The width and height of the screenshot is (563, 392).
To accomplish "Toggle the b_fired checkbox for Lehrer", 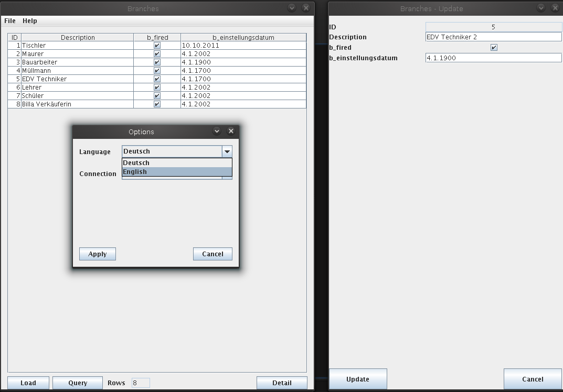I will click(x=157, y=88).
